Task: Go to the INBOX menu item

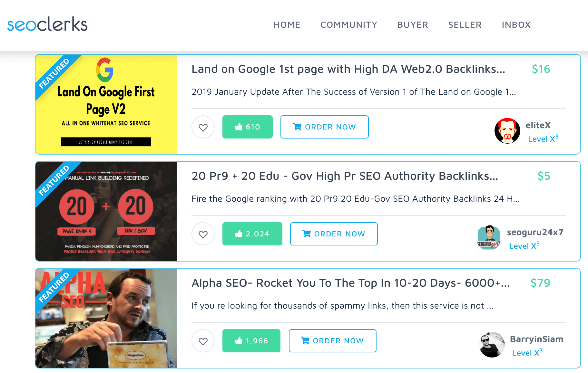Action: (516, 25)
